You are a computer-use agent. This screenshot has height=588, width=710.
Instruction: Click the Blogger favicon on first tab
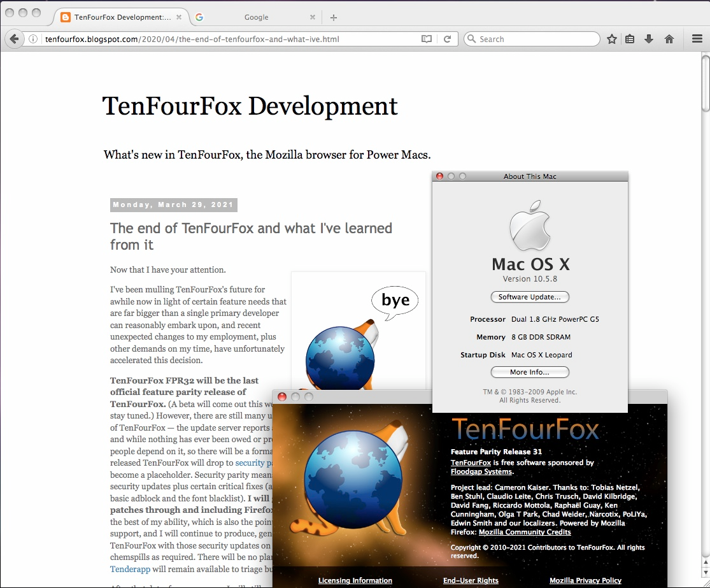coord(66,17)
